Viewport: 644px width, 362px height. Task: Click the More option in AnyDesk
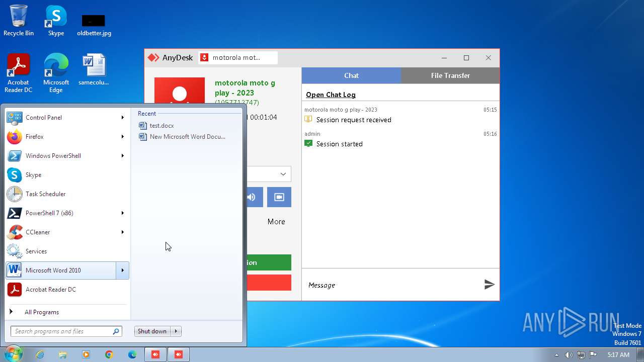(276, 222)
